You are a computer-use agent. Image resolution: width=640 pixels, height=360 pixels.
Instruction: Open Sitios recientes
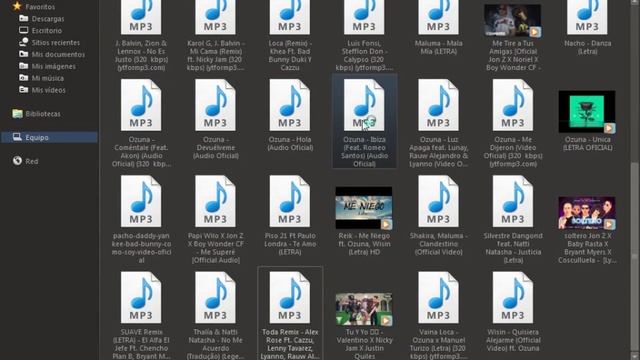pyautogui.click(x=56, y=42)
